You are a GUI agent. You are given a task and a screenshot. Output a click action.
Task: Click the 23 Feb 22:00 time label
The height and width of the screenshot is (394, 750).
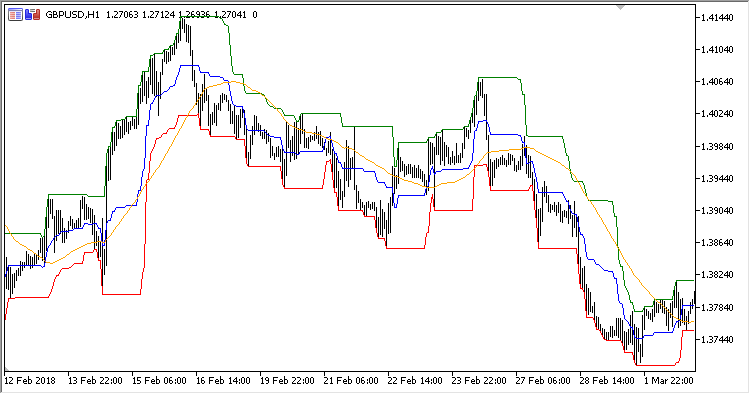click(480, 381)
